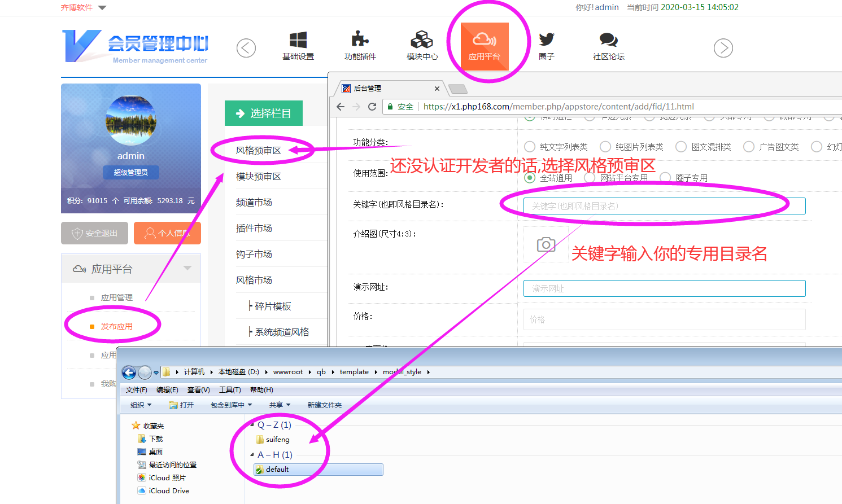
Task: Click the 安全退出 button
Action: pyautogui.click(x=95, y=233)
